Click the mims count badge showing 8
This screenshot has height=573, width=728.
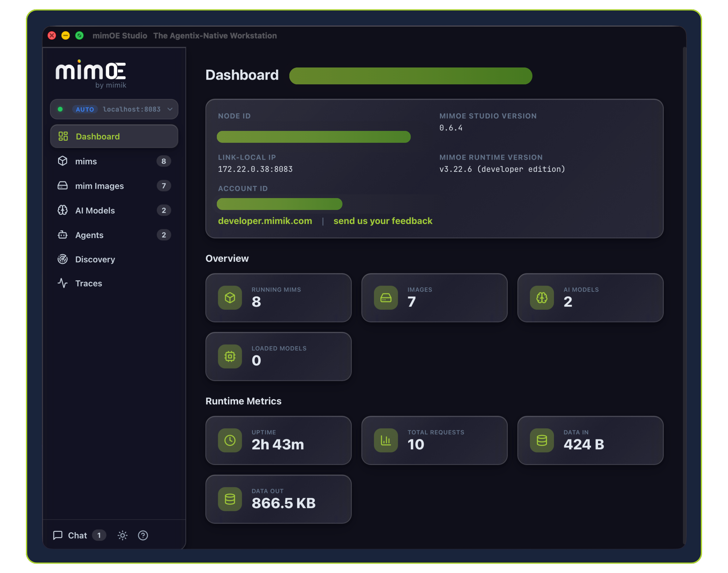click(164, 161)
